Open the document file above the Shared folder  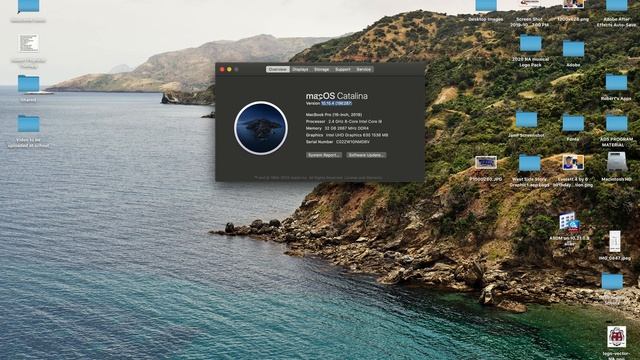29,43
